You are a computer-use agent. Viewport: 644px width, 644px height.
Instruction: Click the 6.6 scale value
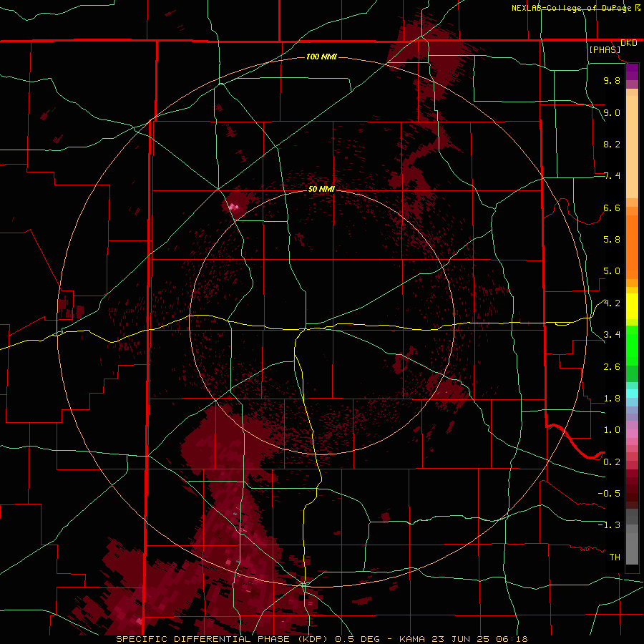pyautogui.click(x=612, y=208)
